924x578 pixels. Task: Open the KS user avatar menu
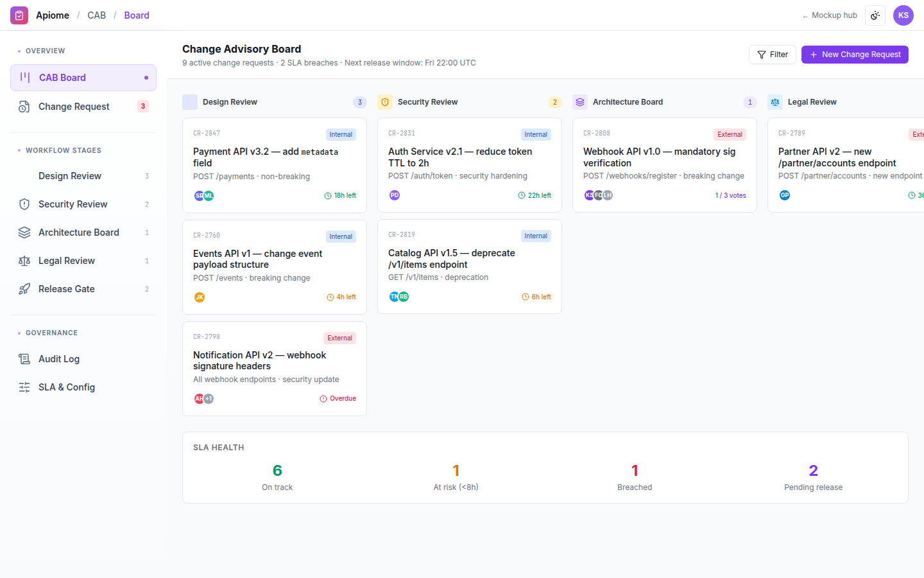point(903,15)
